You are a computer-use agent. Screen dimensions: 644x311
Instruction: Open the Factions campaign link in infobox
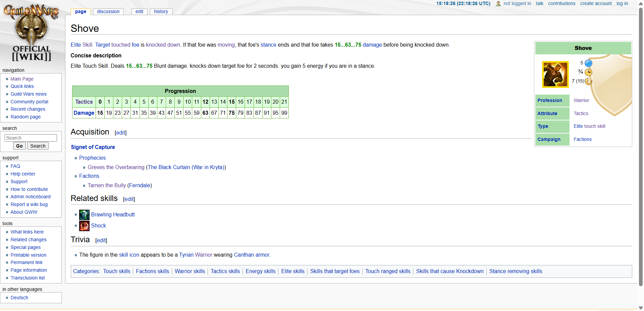click(583, 139)
